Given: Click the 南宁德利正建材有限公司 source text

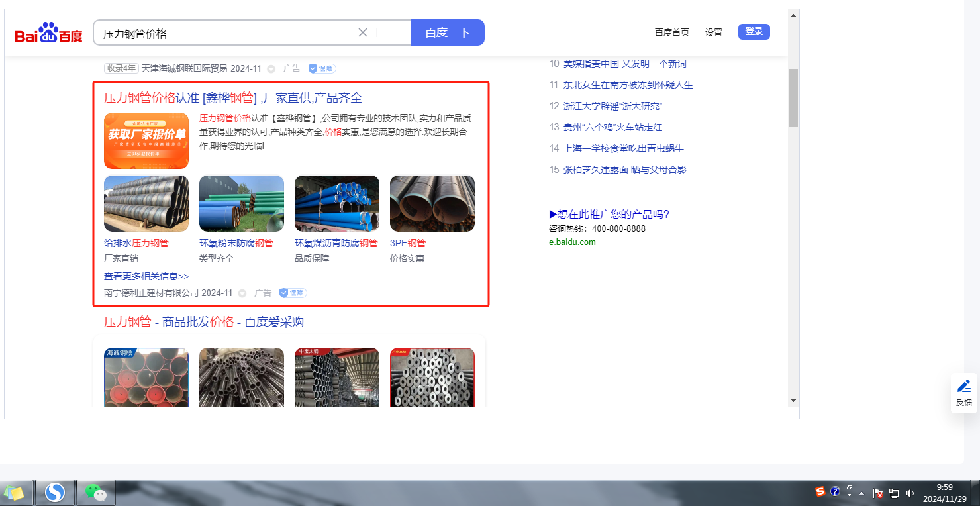Looking at the screenshot, I should pyautogui.click(x=152, y=293).
